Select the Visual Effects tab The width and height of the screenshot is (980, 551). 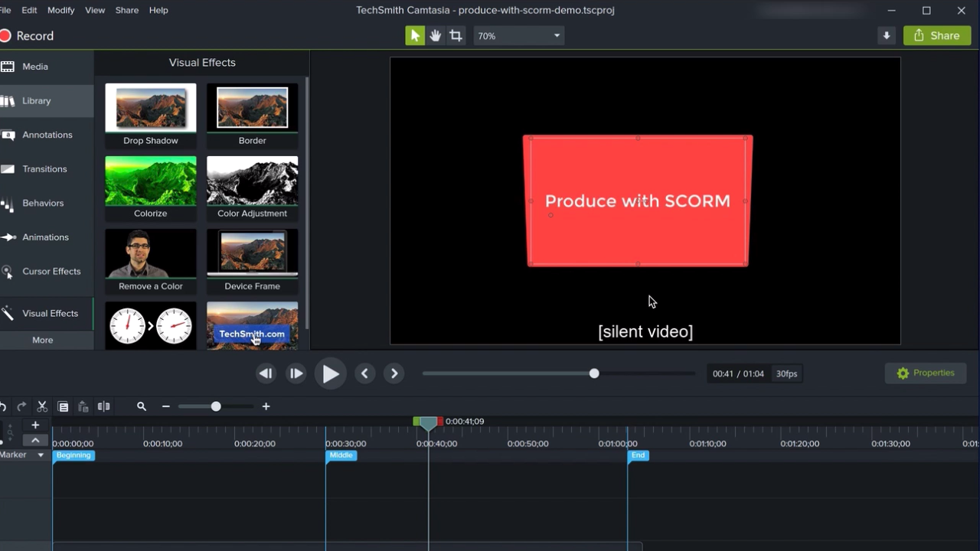[47, 313]
